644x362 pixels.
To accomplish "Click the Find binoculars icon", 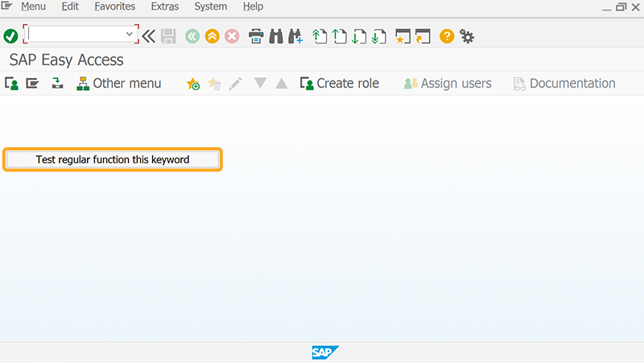I will pos(276,36).
